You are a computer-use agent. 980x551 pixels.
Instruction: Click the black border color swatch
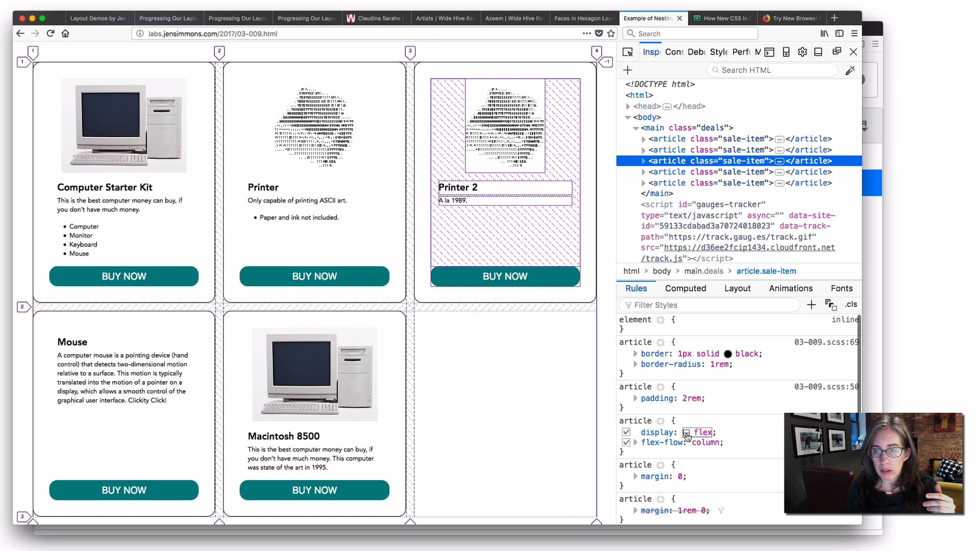pos(728,354)
